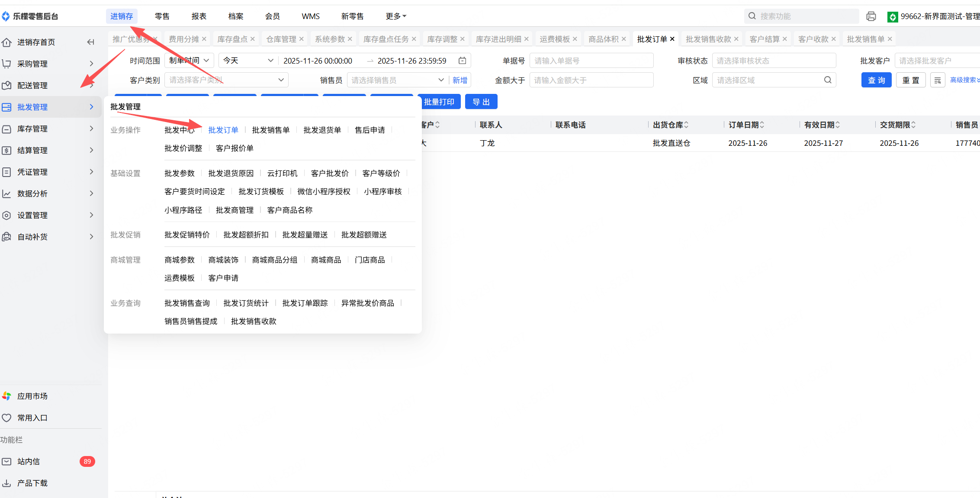Open 应用市场 in the sidebar
The height and width of the screenshot is (498, 980).
coord(32,396)
